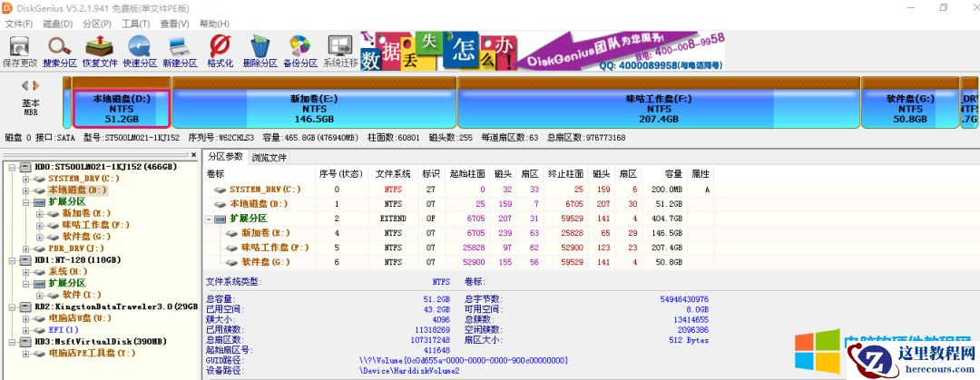Switch to the 浏览文件 tab
This screenshot has height=380, width=980.
point(269,158)
